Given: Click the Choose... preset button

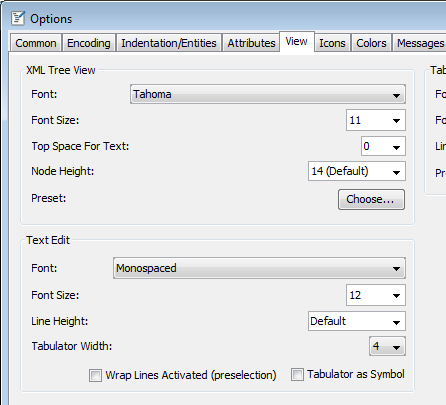Looking at the screenshot, I should coord(371,199).
